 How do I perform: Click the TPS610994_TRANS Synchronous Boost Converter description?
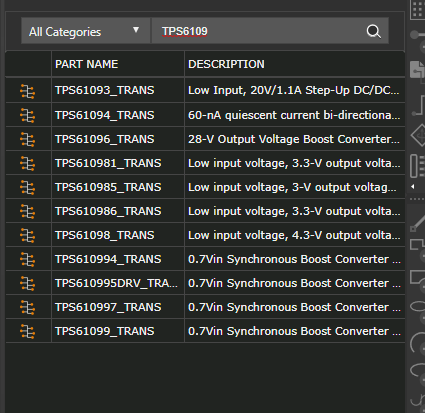tap(294, 259)
